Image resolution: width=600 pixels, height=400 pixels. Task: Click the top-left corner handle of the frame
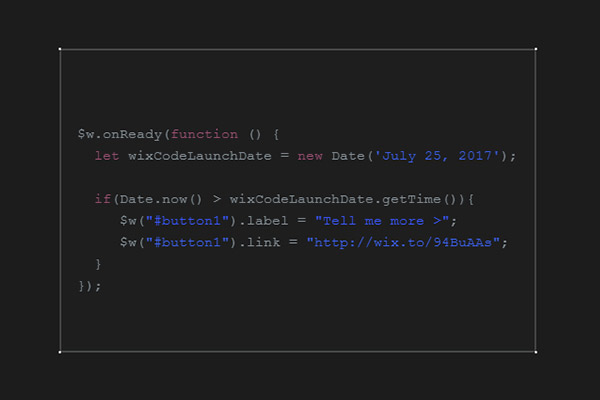[x=60, y=49]
